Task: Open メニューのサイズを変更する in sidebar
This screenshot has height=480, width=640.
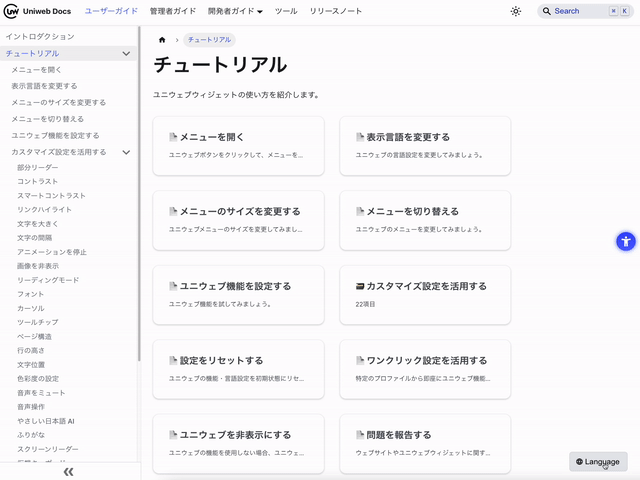Action: [x=58, y=102]
